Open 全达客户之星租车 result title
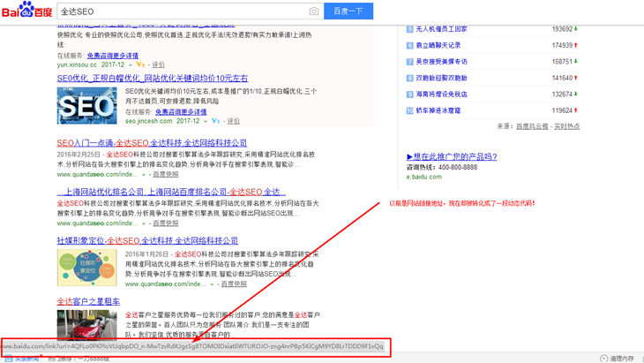This screenshot has height=363, width=644. pos(88,301)
